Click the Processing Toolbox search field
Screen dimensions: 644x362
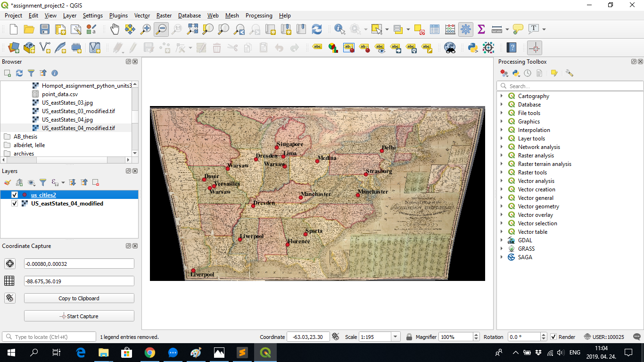click(x=570, y=86)
